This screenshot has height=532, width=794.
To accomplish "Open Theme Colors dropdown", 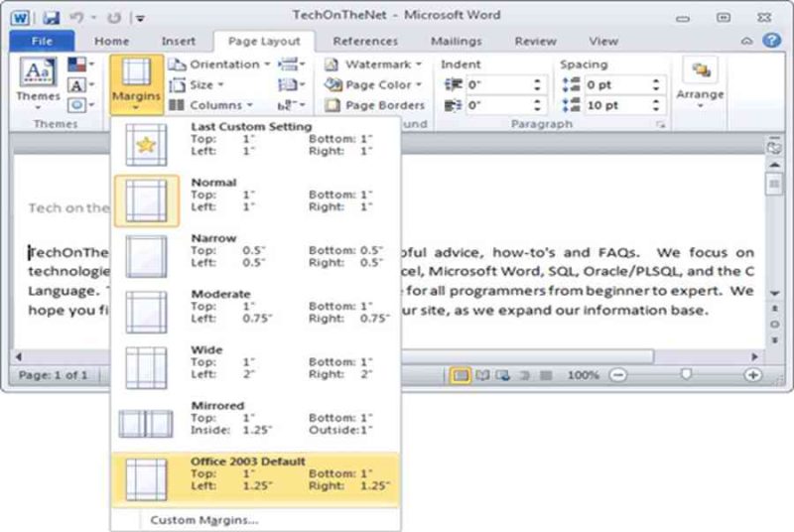I will [81, 65].
